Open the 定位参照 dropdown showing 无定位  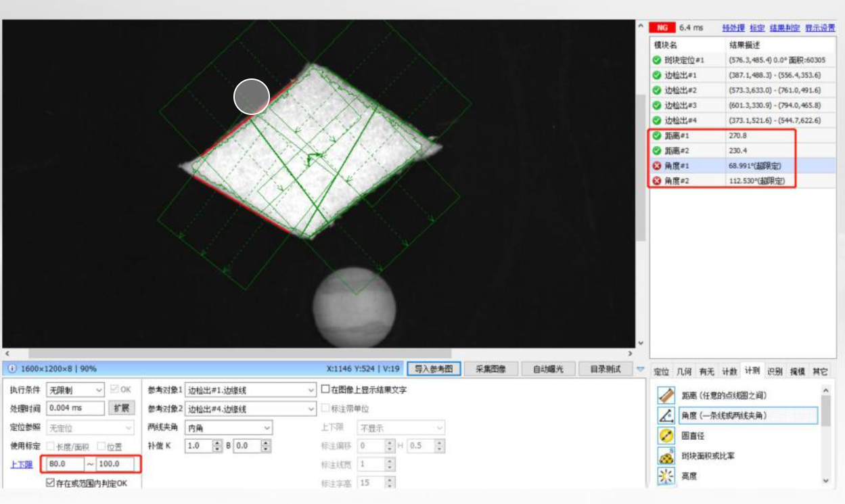point(91,428)
